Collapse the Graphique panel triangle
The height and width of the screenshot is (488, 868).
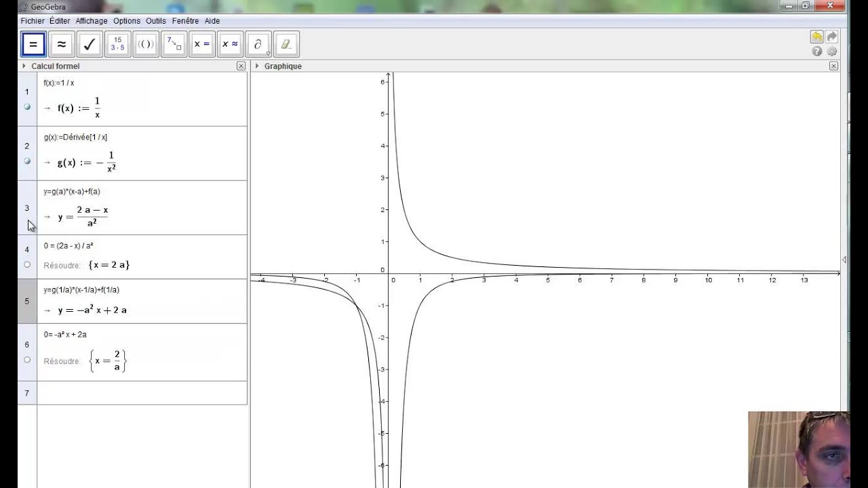pyautogui.click(x=257, y=66)
